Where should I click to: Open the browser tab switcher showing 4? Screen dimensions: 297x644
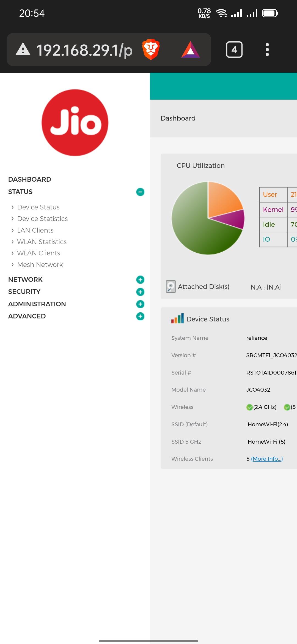[234, 50]
